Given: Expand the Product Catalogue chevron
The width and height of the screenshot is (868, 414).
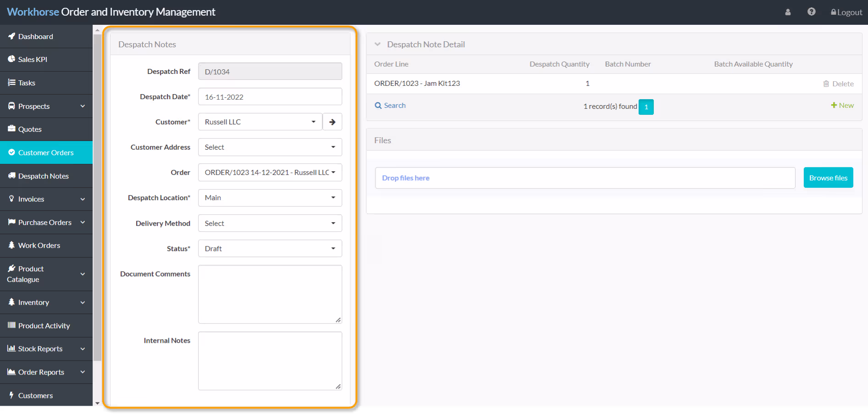Looking at the screenshot, I should (x=83, y=274).
